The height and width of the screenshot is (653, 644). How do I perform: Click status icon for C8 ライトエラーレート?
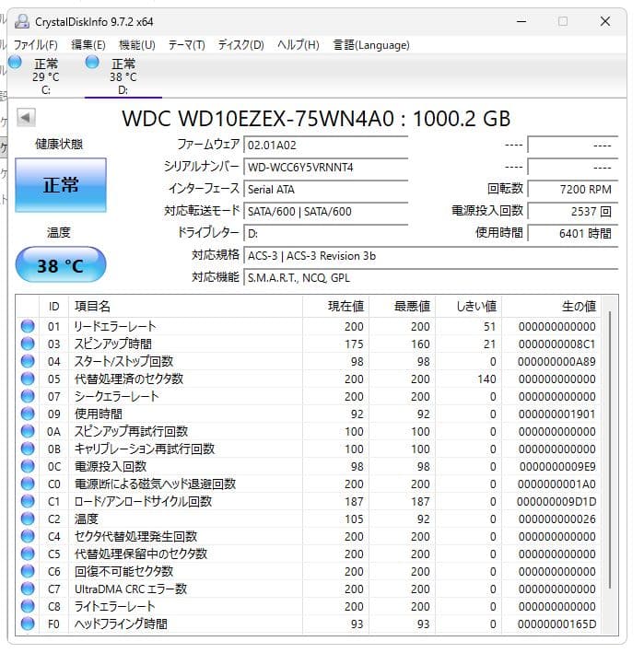tap(28, 606)
